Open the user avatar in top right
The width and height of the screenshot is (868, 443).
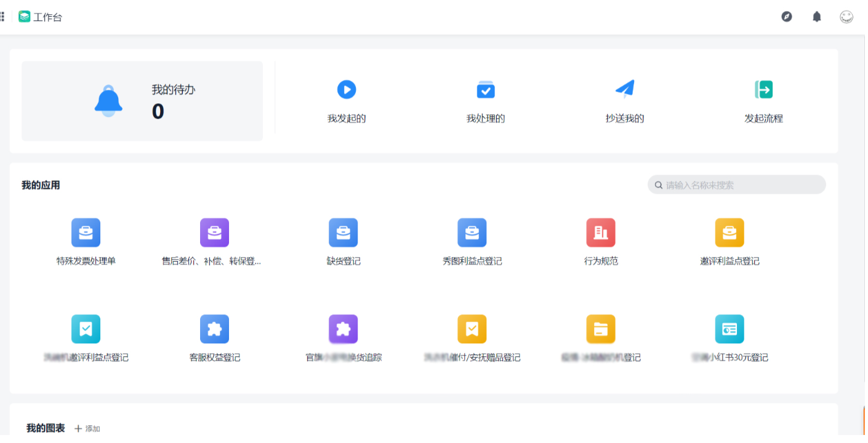(846, 17)
